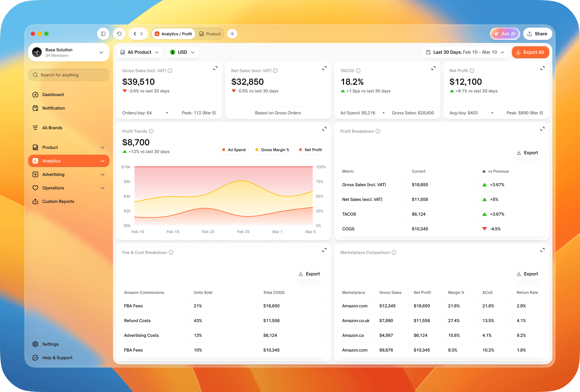
Task: Toggle Ad Spend series in legend
Action: click(234, 150)
